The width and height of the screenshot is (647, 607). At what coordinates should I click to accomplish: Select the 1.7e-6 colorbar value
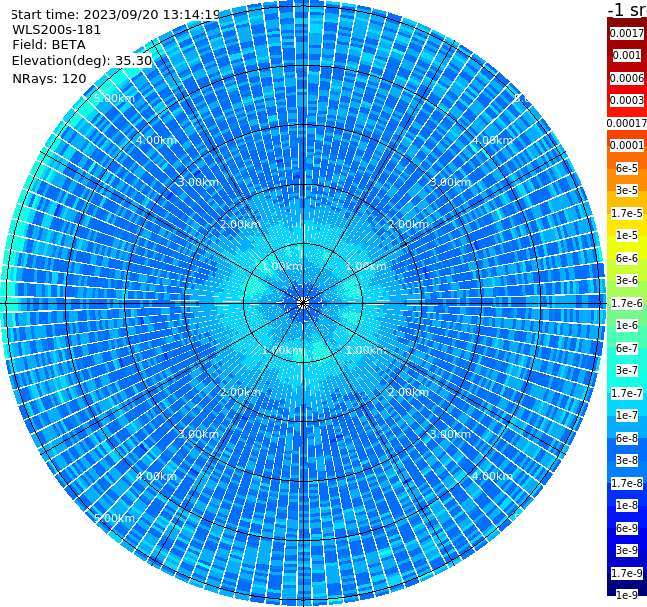pyautogui.click(x=627, y=303)
